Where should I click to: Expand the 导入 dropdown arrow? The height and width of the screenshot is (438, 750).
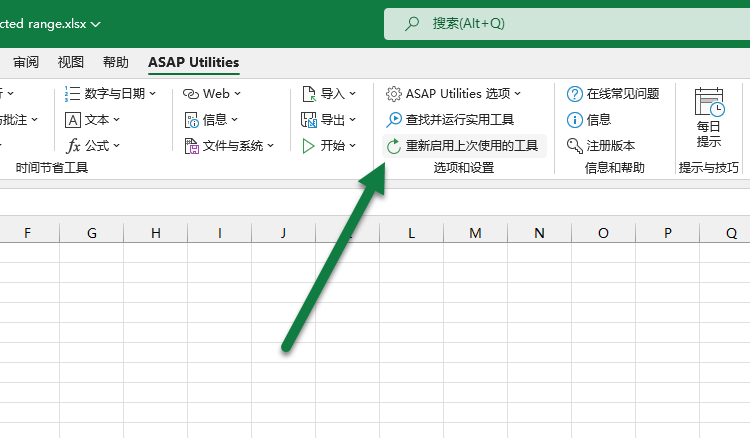tap(353, 94)
